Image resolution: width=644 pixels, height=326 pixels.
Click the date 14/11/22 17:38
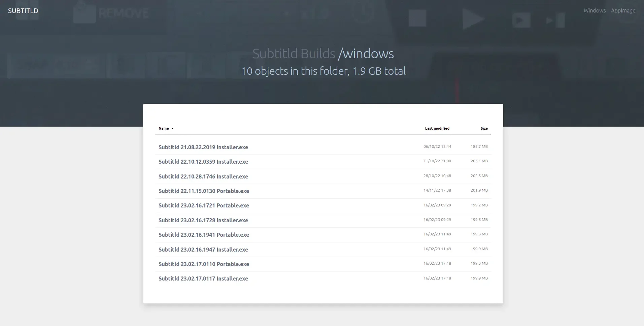tap(437, 190)
